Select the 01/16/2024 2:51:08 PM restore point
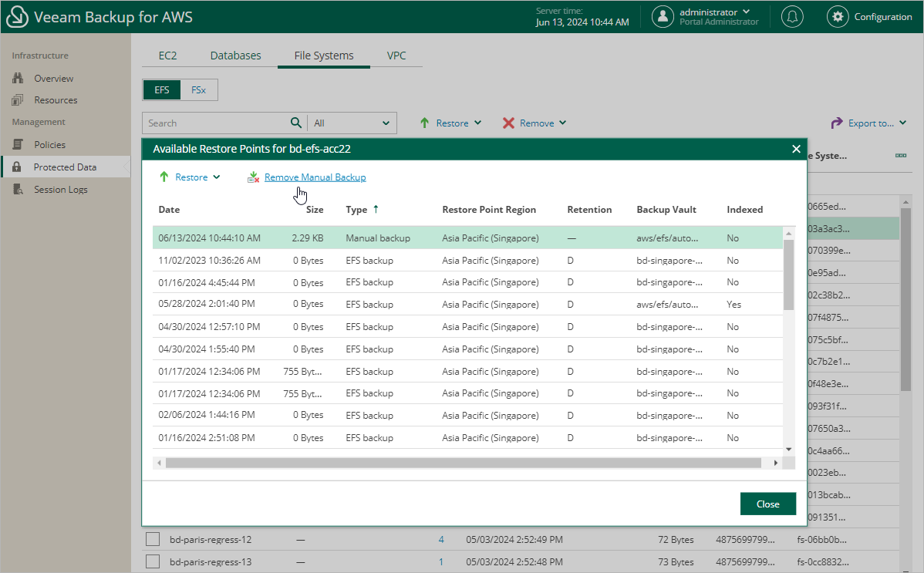This screenshot has width=924, height=573. coord(468,437)
